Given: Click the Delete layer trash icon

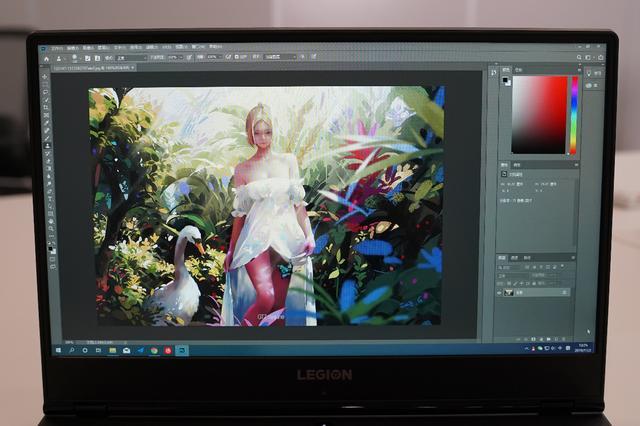Looking at the screenshot, I should point(564,339).
